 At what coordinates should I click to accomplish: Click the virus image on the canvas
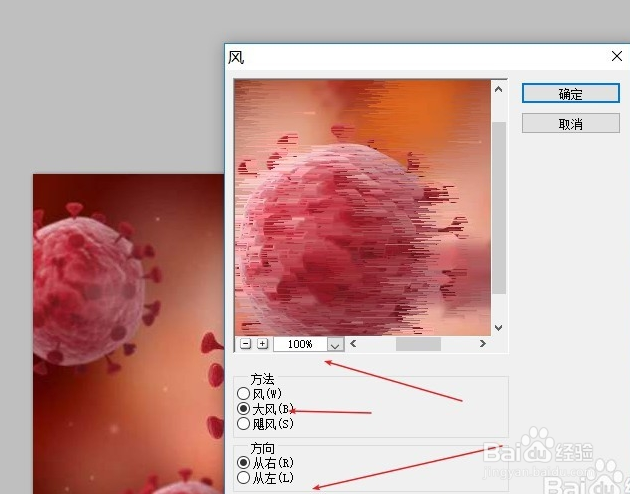[129, 333]
